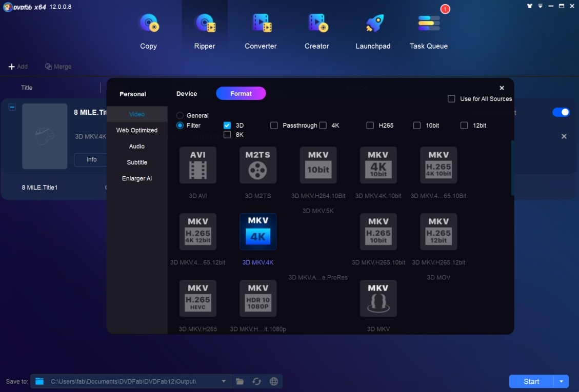Screen dimensions: 579x392
Task: Click the Add button
Action: pyautogui.click(x=18, y=67)
